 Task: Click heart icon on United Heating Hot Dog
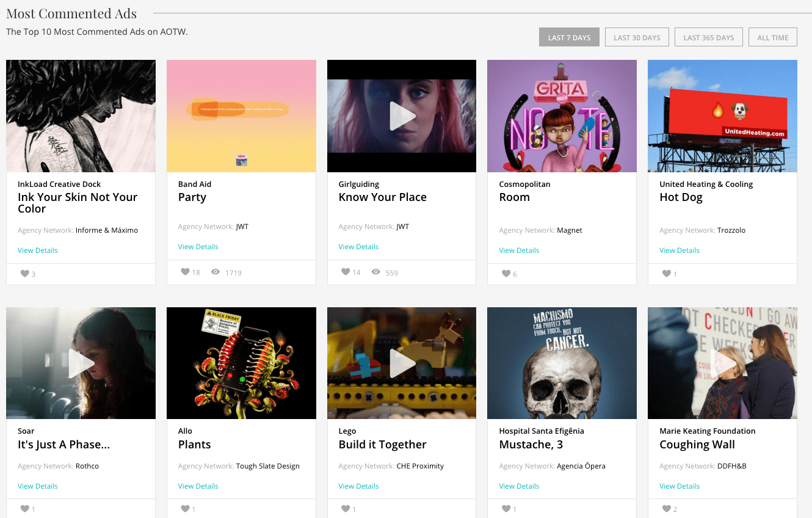[667, 274]
